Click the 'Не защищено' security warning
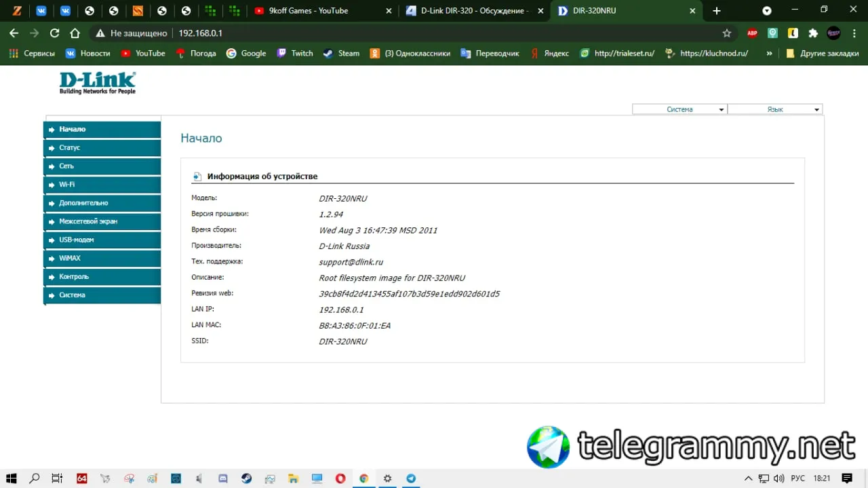The width and height of the screenshot is (868, 488). [x=132, y=33]
